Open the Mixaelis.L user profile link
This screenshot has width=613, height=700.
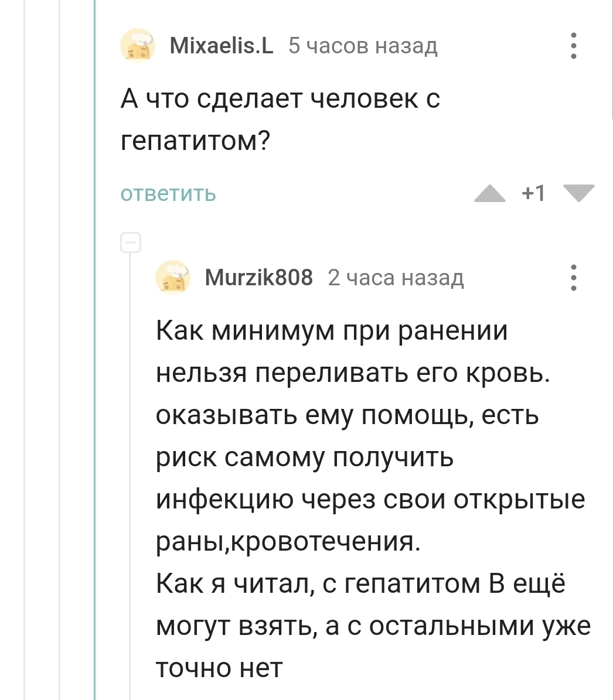pyautogui.click(x=221, y=45)
